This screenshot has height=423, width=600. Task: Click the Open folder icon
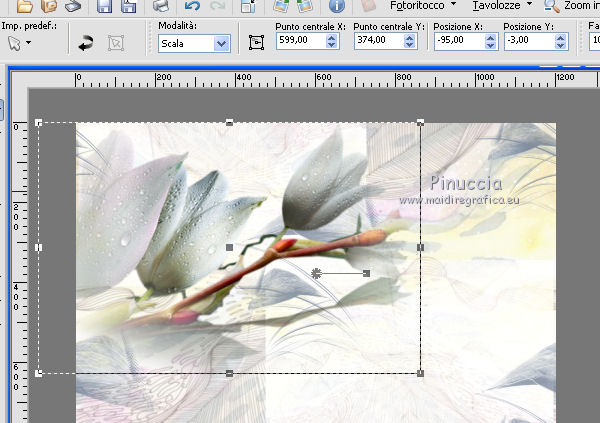pyautogui.click(x=25, y=6)
